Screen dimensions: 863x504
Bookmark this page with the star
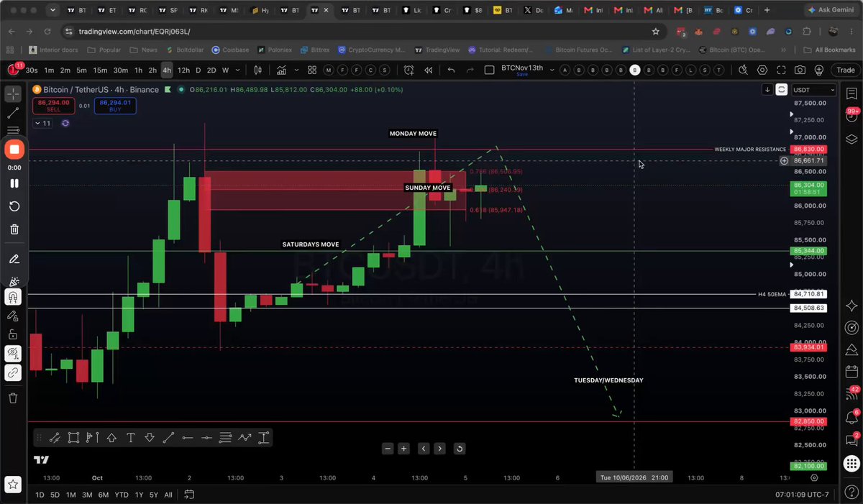click(x=655, y=32)
